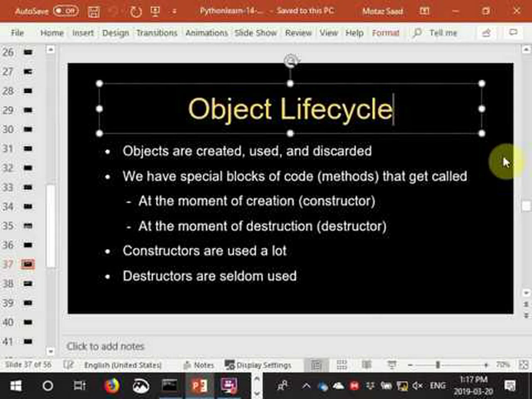Image resolution: width=532 pixels, height=399 pixels.
Task: Select the slide 33 thumbnail
Action: pos(28,187)
